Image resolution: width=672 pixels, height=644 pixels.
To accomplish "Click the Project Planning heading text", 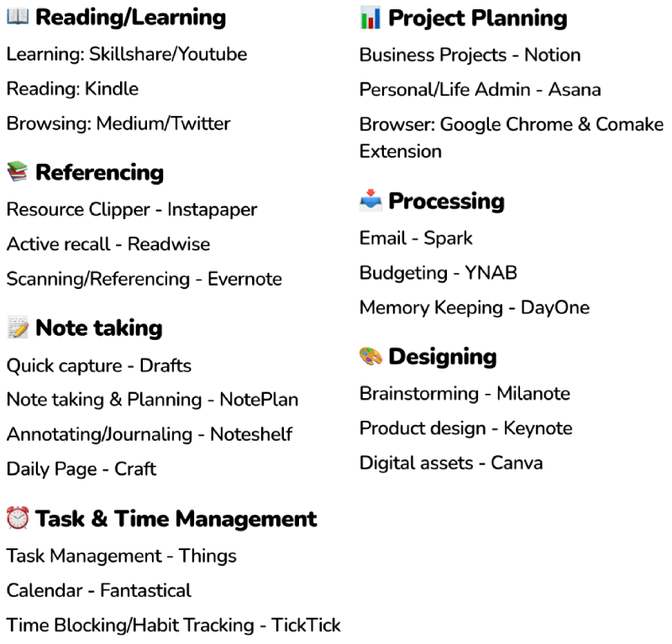I will [477, 18].
